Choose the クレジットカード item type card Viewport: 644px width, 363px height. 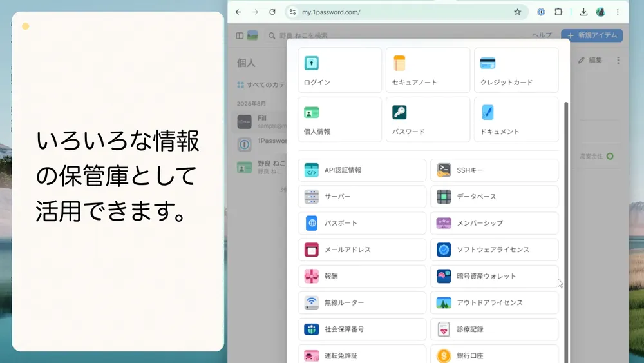(x=516, y=70)
